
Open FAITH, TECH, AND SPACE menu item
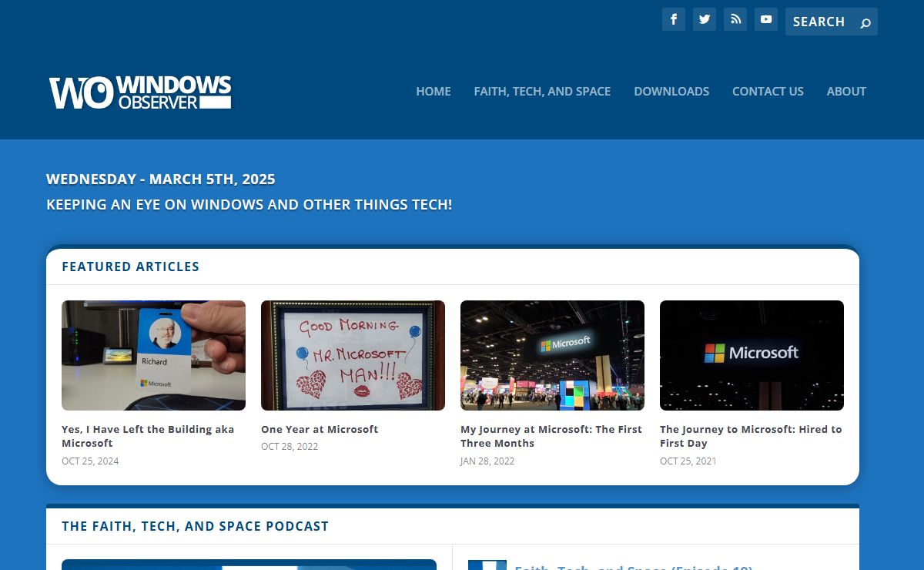pyautogui.click(x=542, y=91)
